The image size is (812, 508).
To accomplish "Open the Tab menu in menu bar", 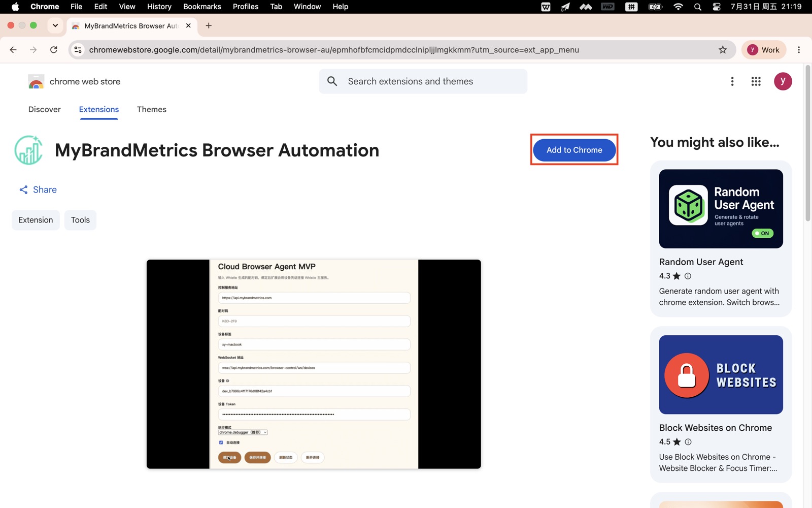I will pyautogui.click(x=276, y=7).
